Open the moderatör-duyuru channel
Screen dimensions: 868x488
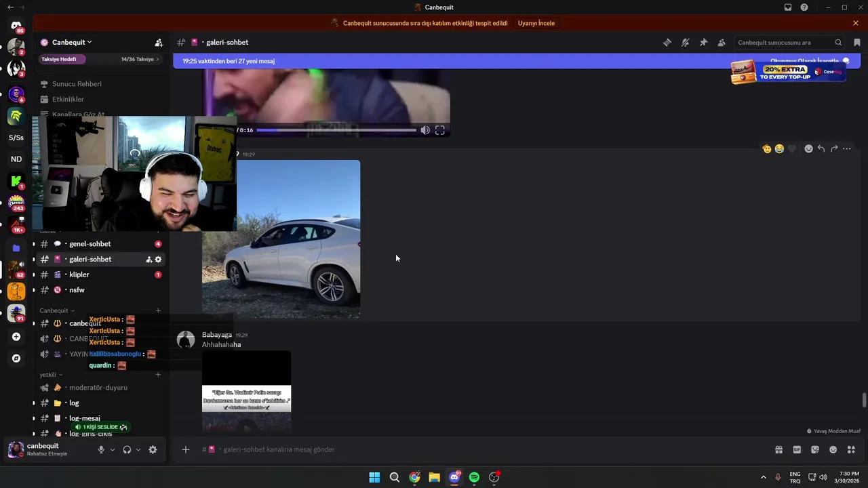tap(98, 388)
